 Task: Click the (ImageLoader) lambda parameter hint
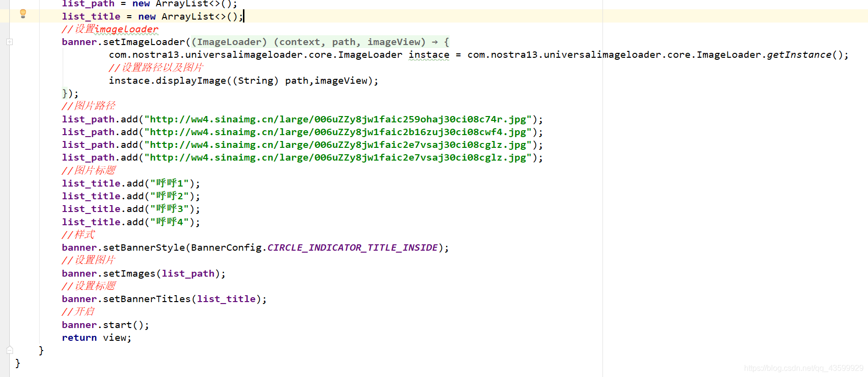(229, 42)
